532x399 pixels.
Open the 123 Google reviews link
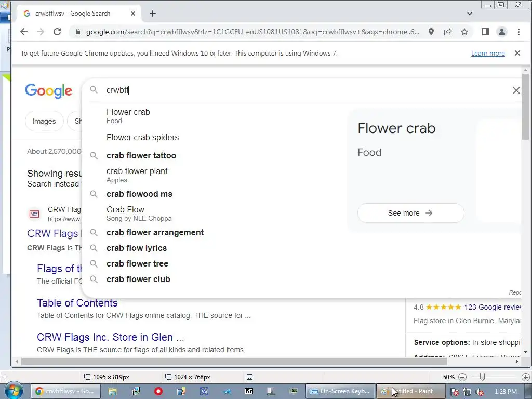coord(493,307)
